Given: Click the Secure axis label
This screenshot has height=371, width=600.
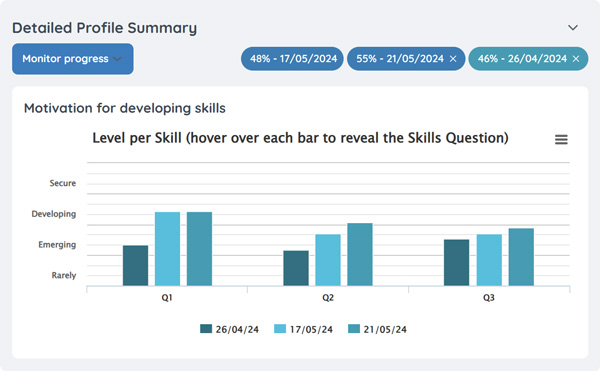Looking at the screenshot, I should [63, 183].
